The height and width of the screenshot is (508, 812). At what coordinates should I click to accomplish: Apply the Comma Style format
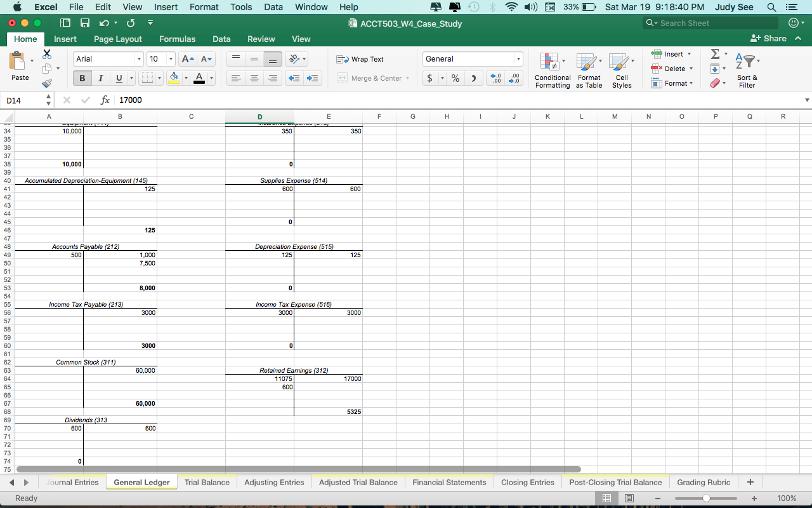[473, 78]
